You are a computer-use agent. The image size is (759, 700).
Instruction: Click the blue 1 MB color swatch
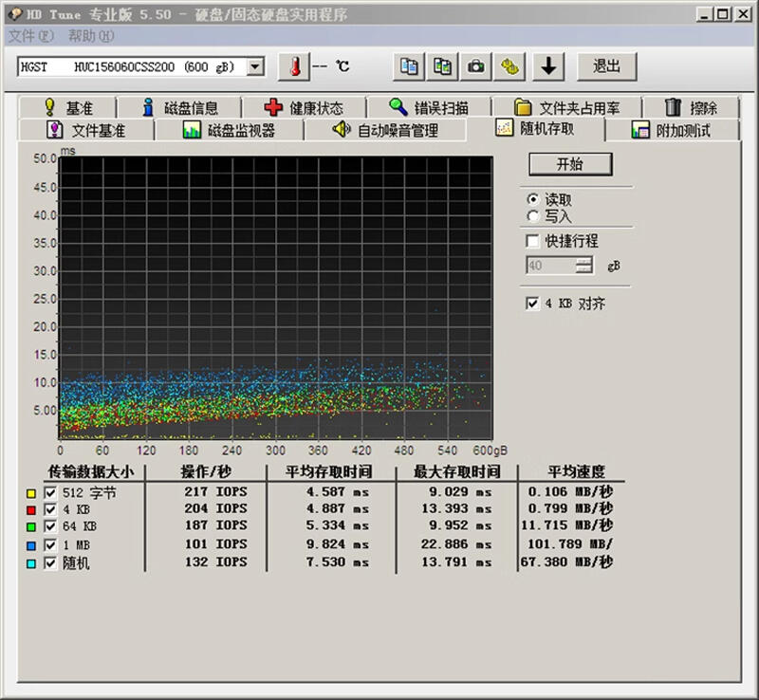[31, 545]
